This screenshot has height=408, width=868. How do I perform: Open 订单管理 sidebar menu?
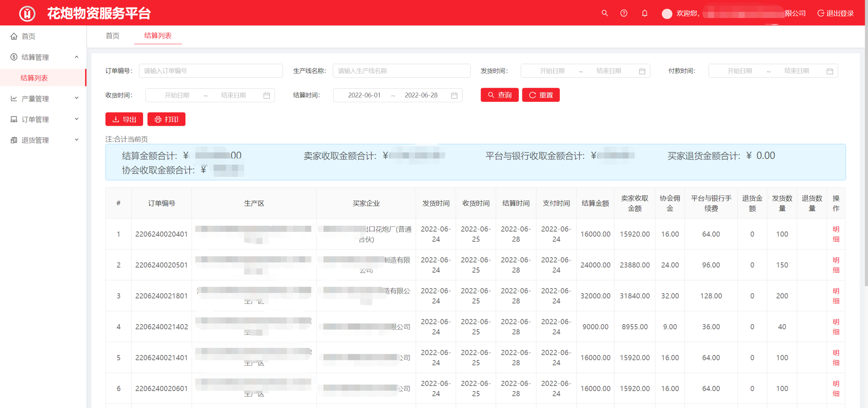point(43,119)
